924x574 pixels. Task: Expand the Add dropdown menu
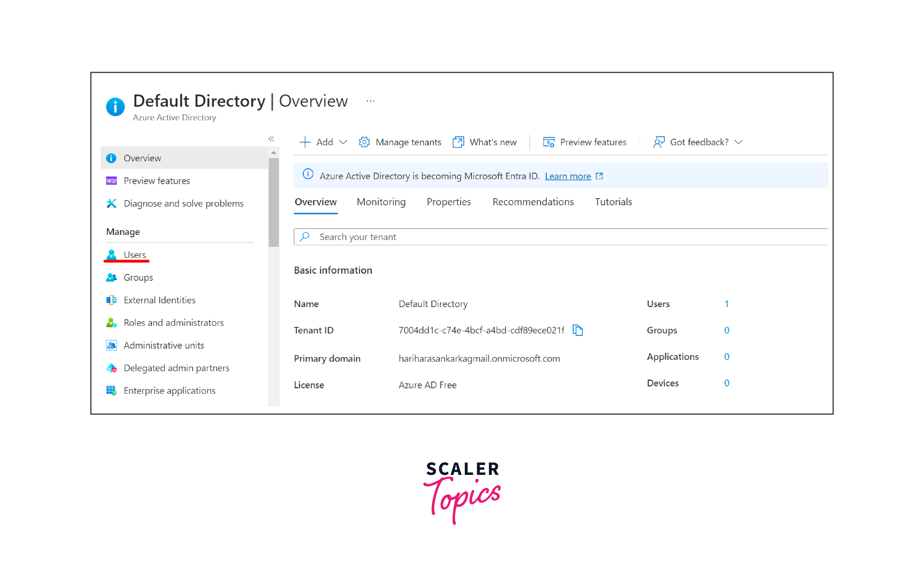coord(343,142)
